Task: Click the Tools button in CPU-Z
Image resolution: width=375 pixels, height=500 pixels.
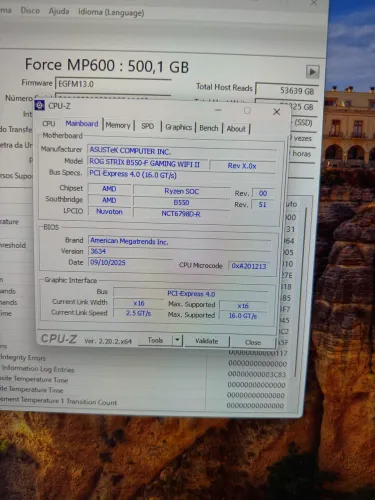Action: click(x=155, y=340)
